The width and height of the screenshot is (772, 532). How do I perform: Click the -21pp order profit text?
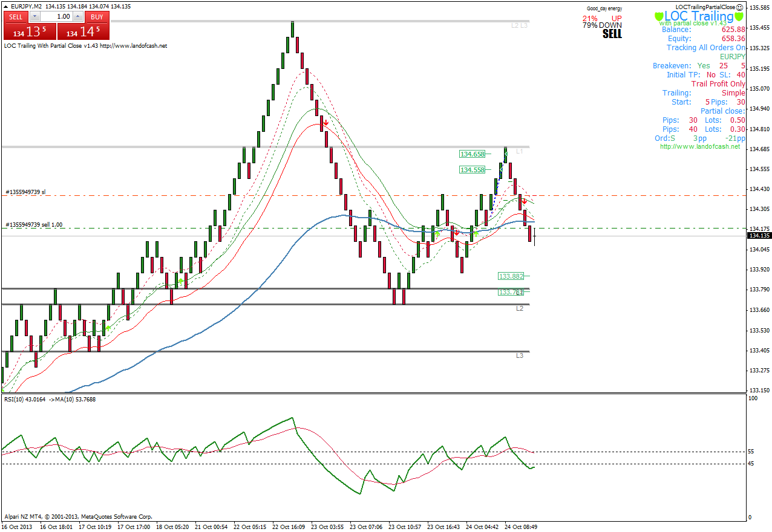pos(734,138)
